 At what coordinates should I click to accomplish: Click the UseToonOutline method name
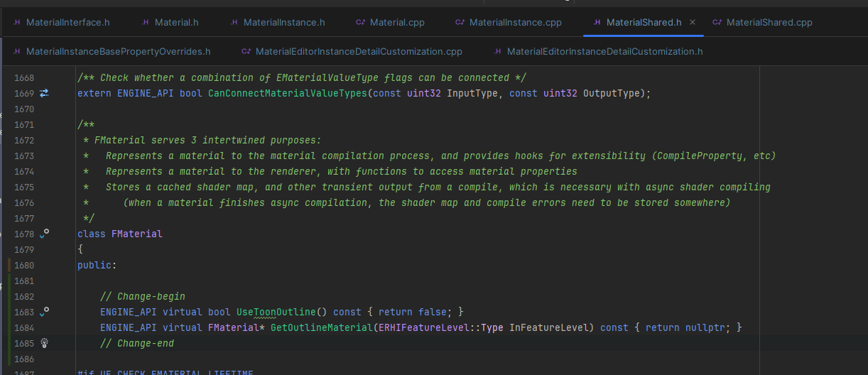click(x=276, y=312)
